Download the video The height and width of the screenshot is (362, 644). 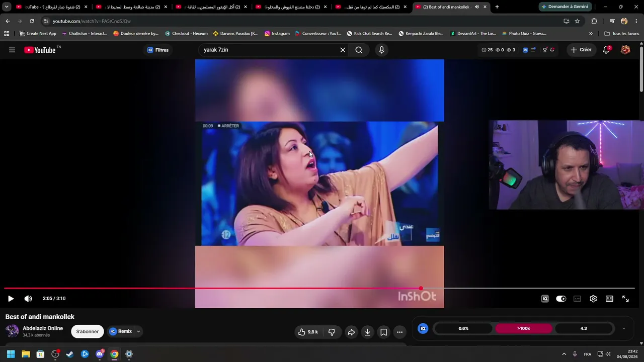click(x=367, y=332)
